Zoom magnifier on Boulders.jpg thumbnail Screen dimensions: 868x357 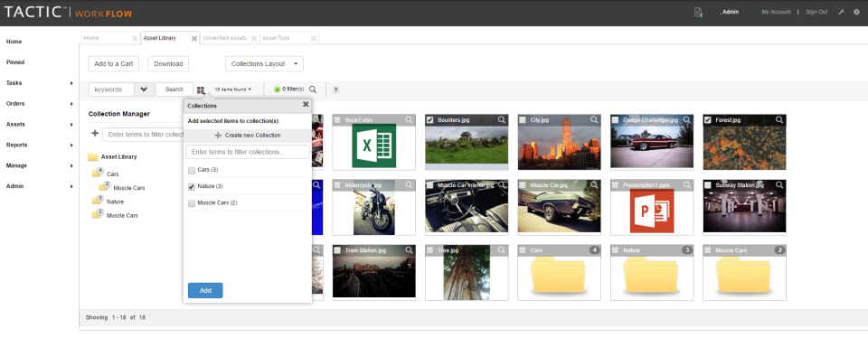(501, 119)
